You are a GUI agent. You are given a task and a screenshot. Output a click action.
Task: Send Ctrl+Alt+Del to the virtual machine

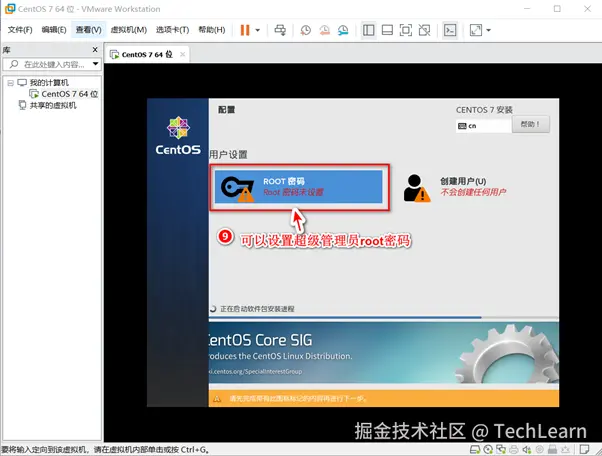point(280,30)
